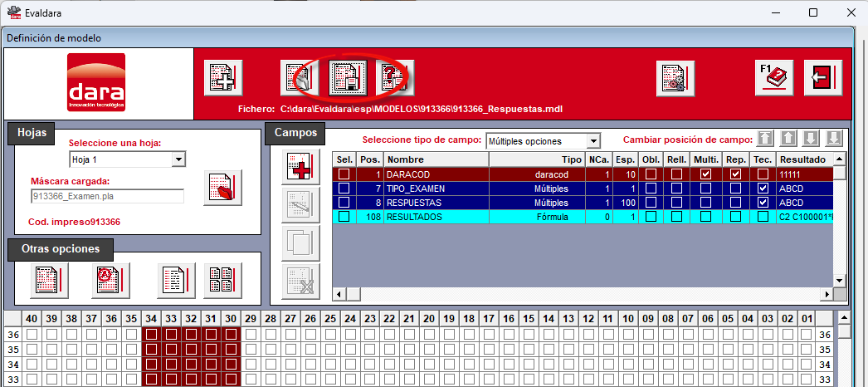Click the load mask icon beside Máscara cargada

click(222, 189)
